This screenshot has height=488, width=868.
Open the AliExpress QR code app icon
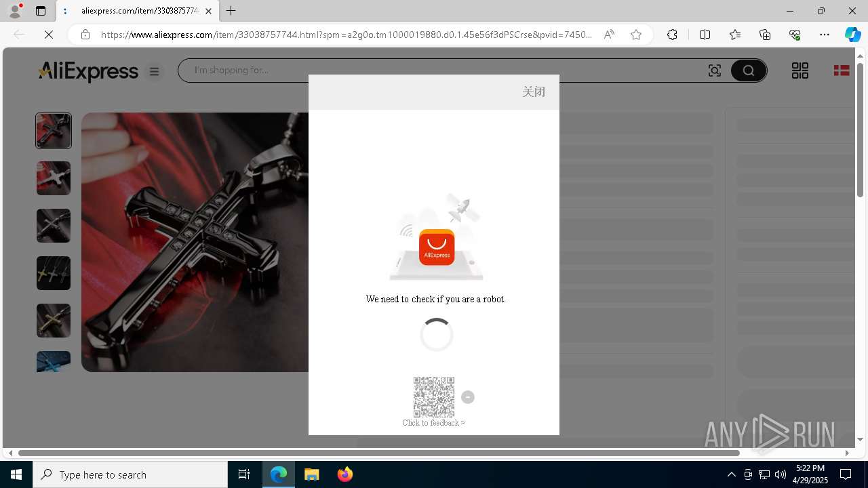pos(800,70)
